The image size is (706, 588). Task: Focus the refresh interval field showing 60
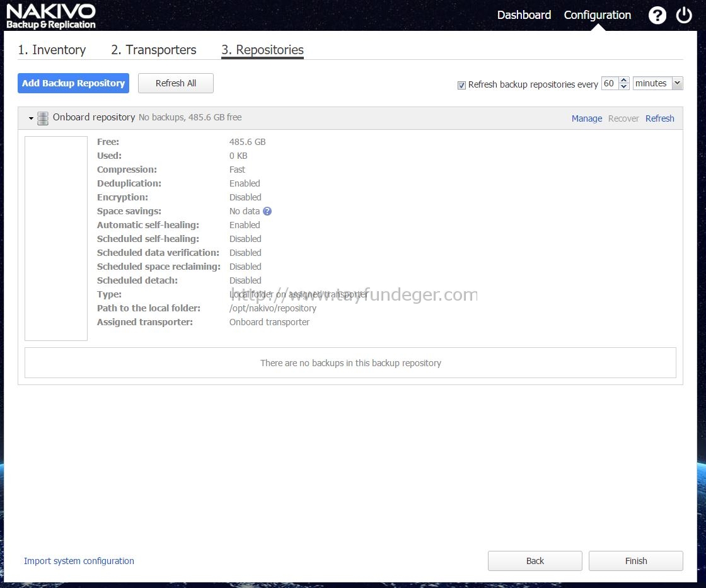(610, 83)
